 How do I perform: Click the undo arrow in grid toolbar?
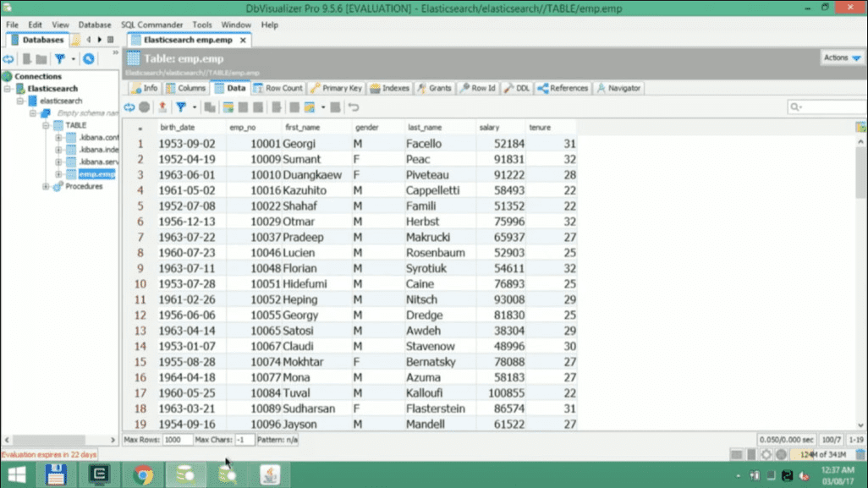[354, 107]
